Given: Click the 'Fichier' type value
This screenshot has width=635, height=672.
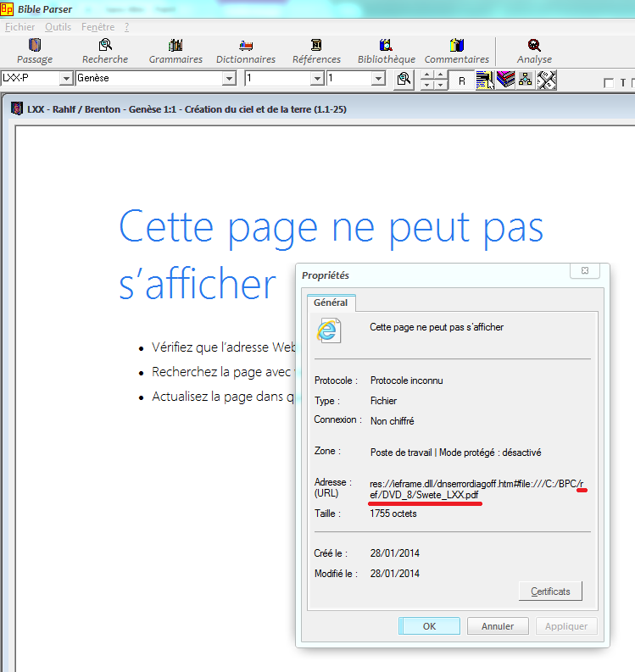Looking at the screenshot, I should [x=383, y=401].
